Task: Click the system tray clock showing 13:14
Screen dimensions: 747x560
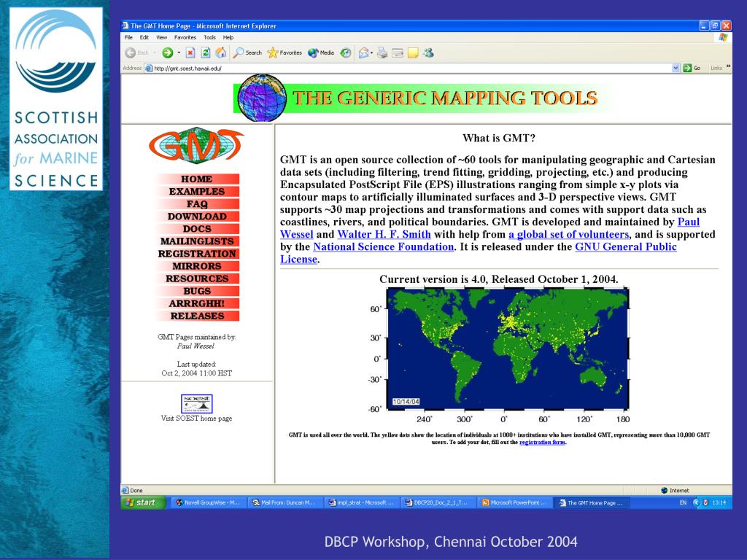Action: [x=719, y=502]
